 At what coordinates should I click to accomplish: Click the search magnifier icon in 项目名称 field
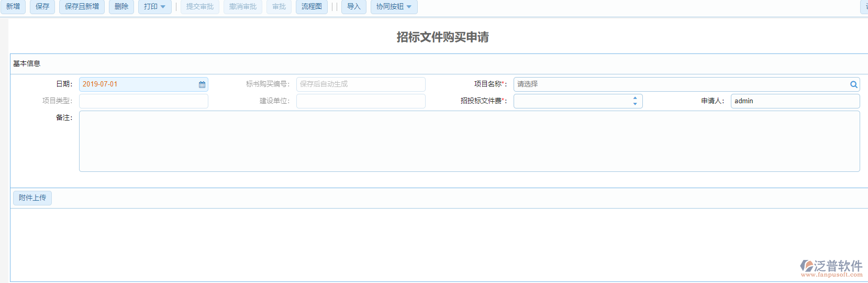pos(854,84)
